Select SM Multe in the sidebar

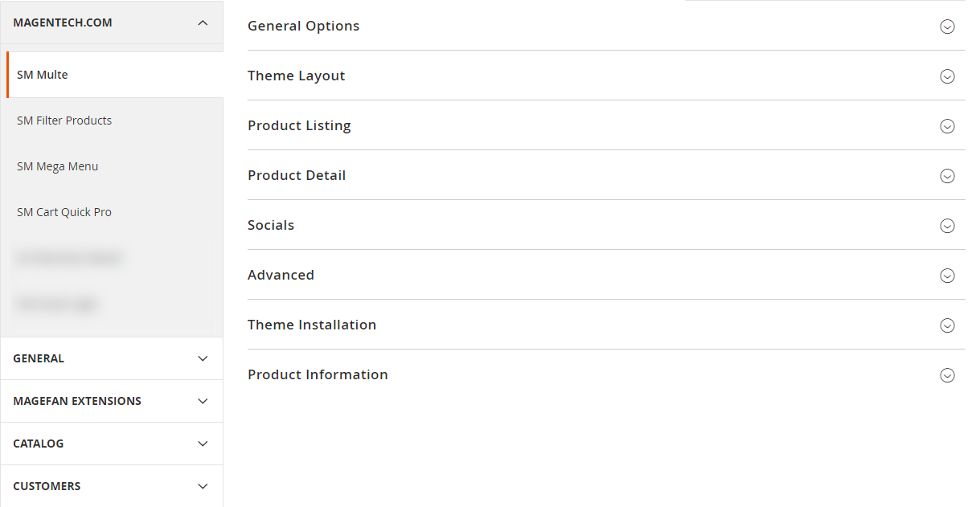[43, 75]
